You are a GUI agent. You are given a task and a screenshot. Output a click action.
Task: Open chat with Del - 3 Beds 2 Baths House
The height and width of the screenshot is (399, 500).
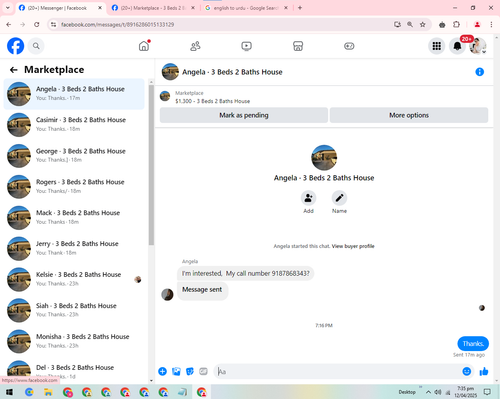point(74,371)
